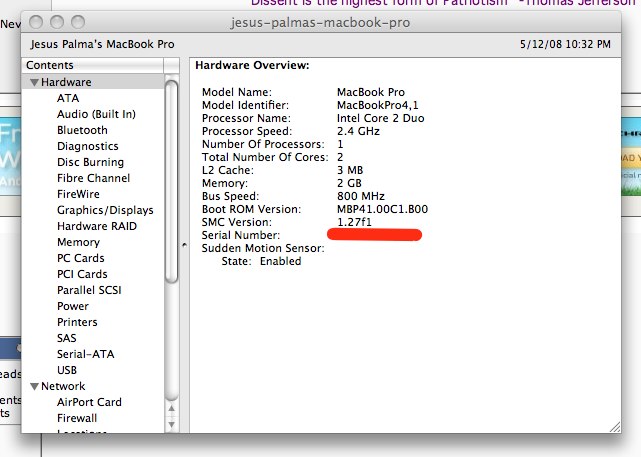Select Fibre Channel entry

(93, 178)
